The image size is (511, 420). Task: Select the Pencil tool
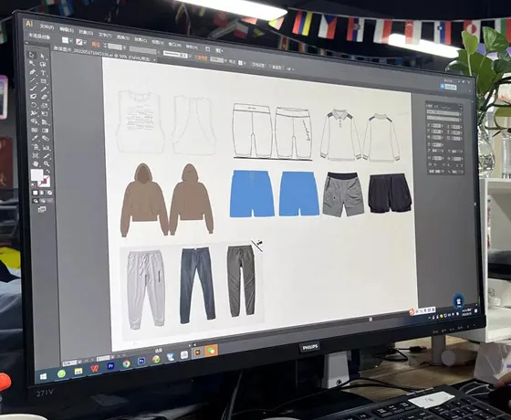click(x=44, y=89)
